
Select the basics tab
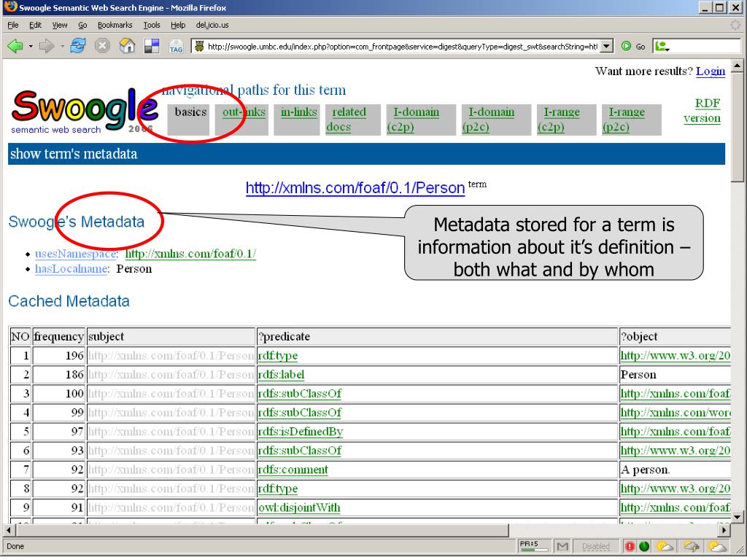(190, 112)
